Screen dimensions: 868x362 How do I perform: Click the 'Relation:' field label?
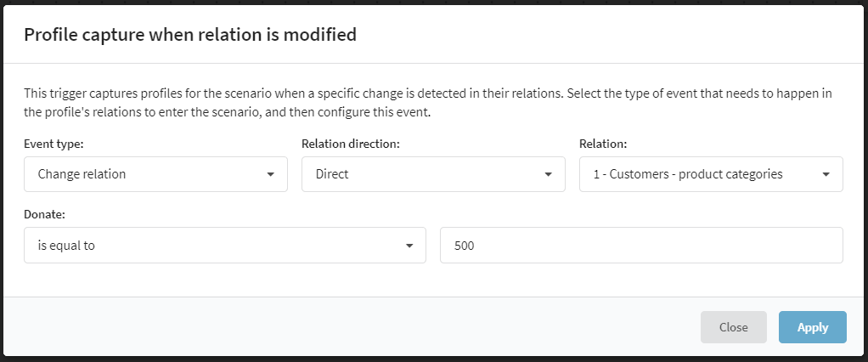point(603,144)
